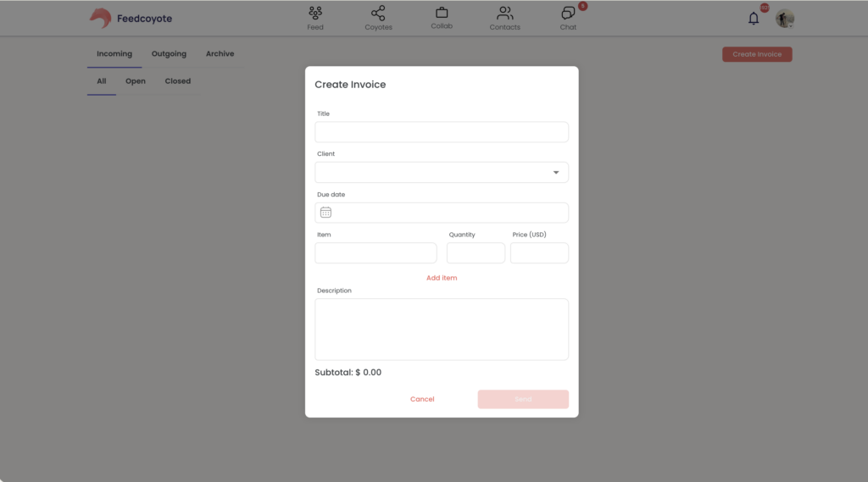Screen dimensions: 868x482
Task: Open the Contacts people icon
Action: [x=504, y=14]
